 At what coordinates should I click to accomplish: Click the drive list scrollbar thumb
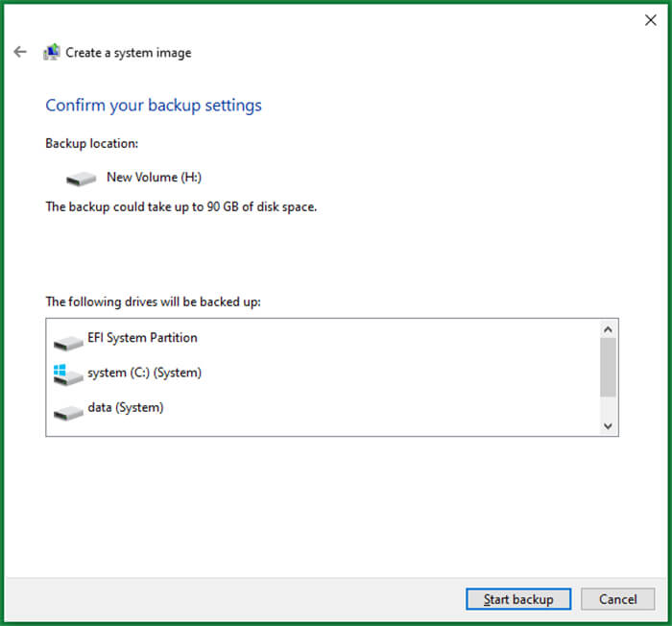pyautogui.click(x=607, y=367)
